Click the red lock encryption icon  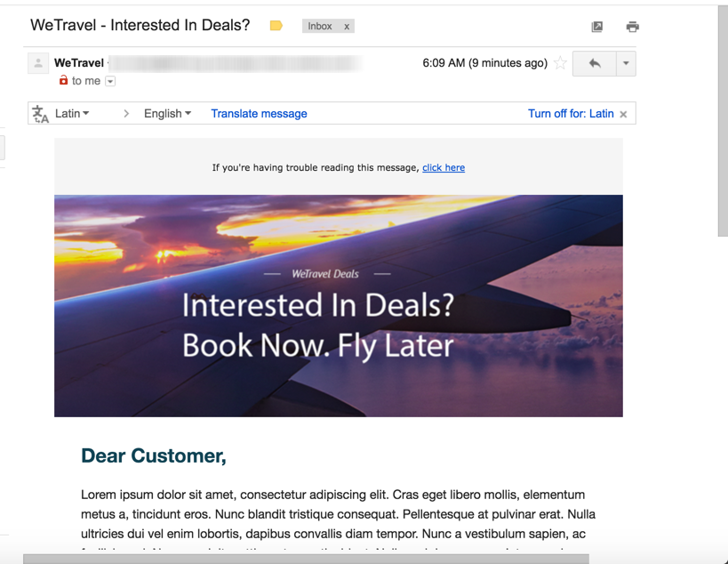pos(64,80)
